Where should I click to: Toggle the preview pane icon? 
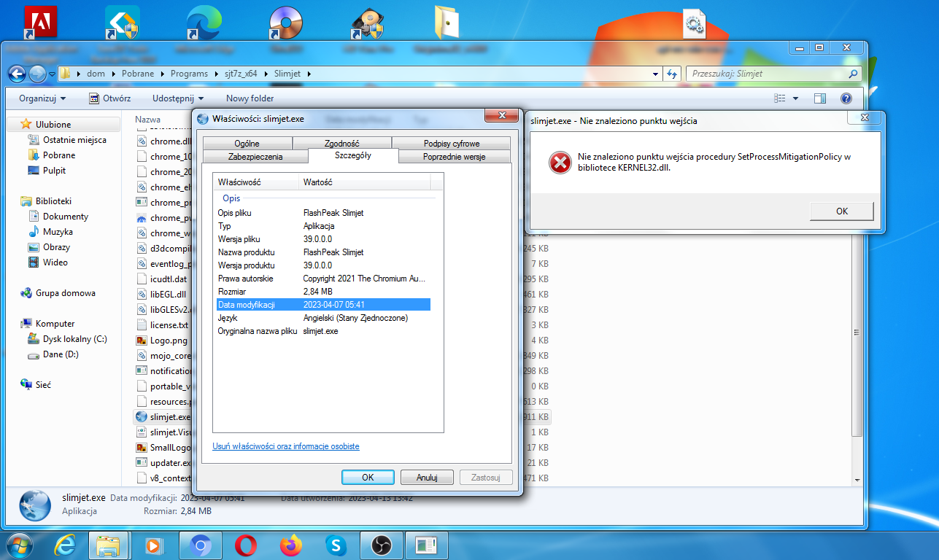pos(820,98)
